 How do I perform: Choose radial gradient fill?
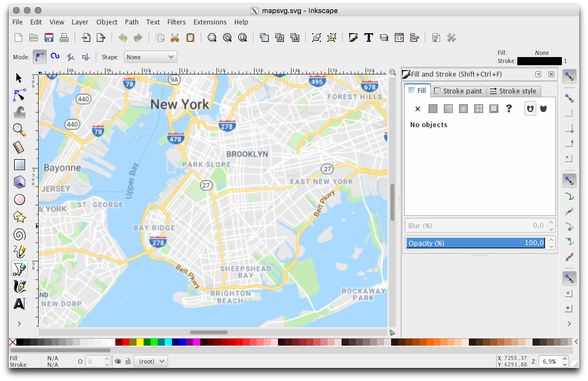pos(463,109)
